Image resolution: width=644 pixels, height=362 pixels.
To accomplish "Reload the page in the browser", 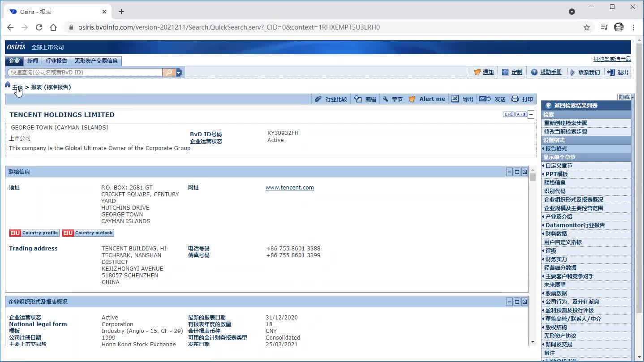I will pos(39,27).
